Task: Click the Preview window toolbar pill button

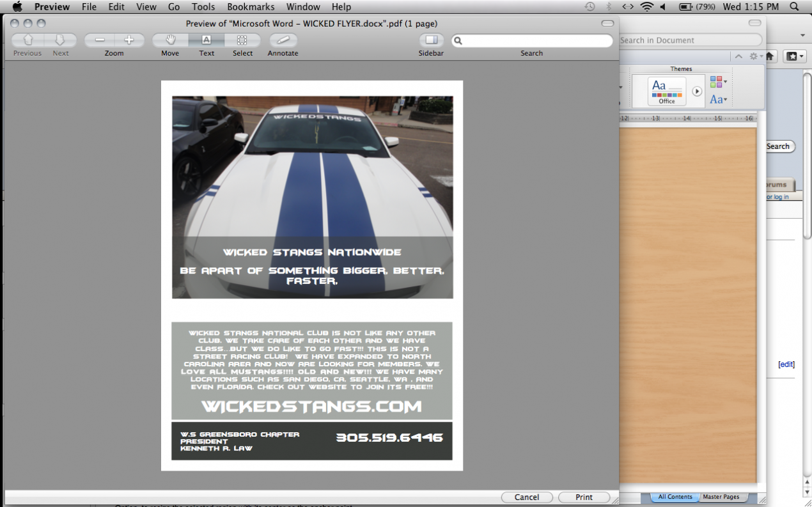Action: click(x=607, y=23)
